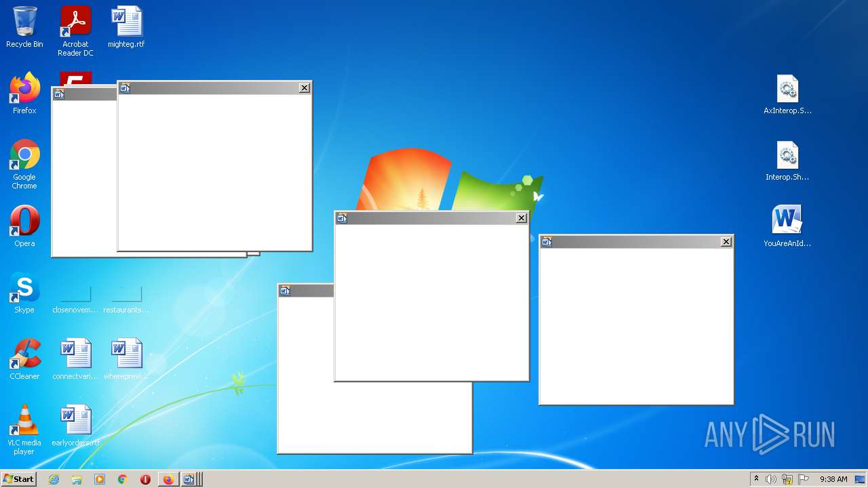Viewport: 868px width, 488px height.
Task: Switch to Word taskbar button
Action: point(189,479)
